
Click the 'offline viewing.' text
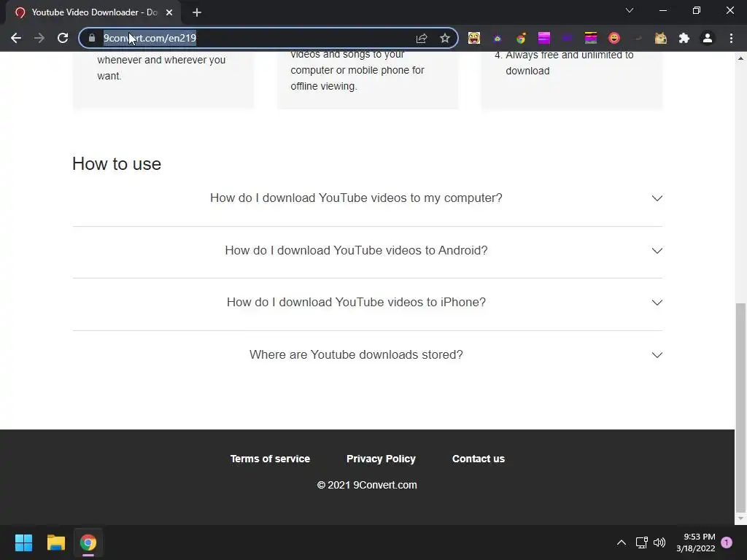[x=323, y=86]
